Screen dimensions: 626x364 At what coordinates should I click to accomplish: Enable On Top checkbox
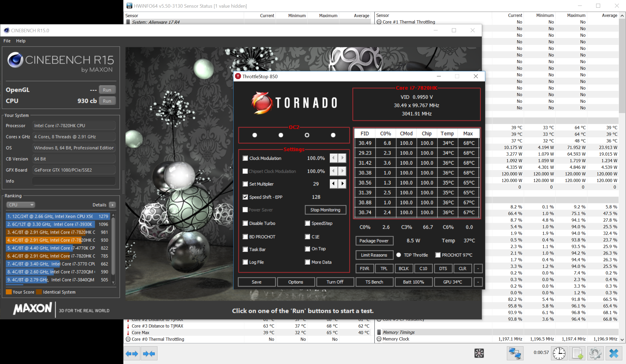pyautogui.click(x=307, y=249)
